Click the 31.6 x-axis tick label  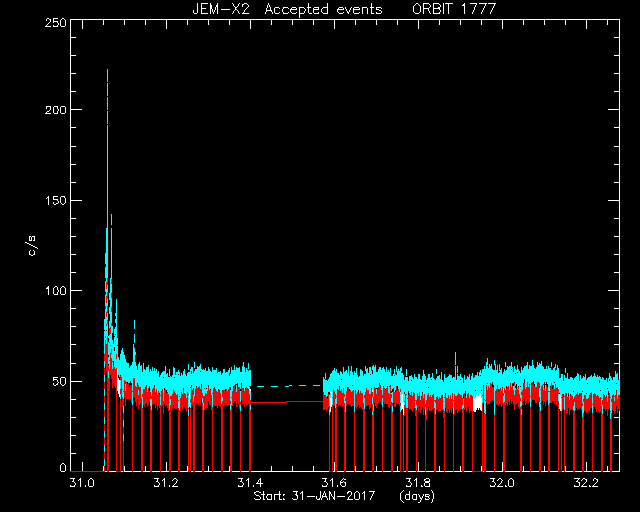click(x=334, y=483)
